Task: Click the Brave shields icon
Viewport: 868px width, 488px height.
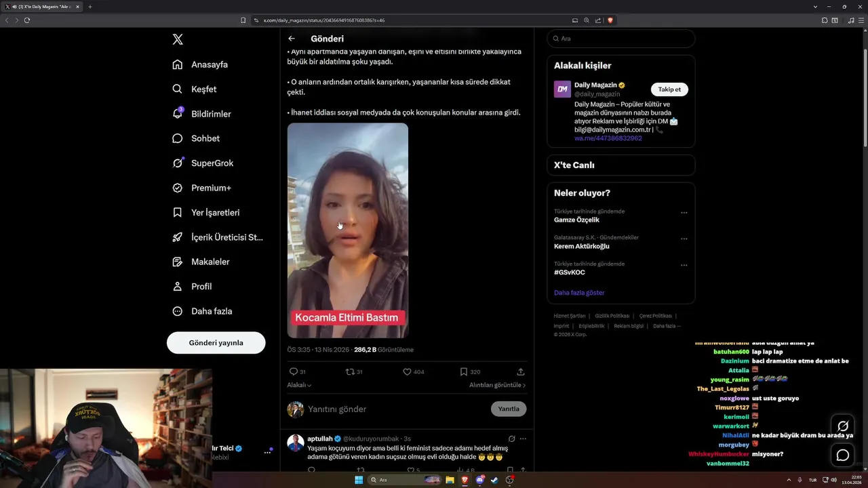Action: click(610, 20)
